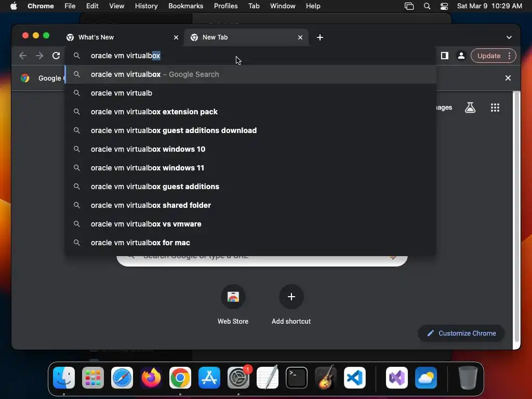
Task: Click the Add shortcut button
Action: tap(291, 304)
